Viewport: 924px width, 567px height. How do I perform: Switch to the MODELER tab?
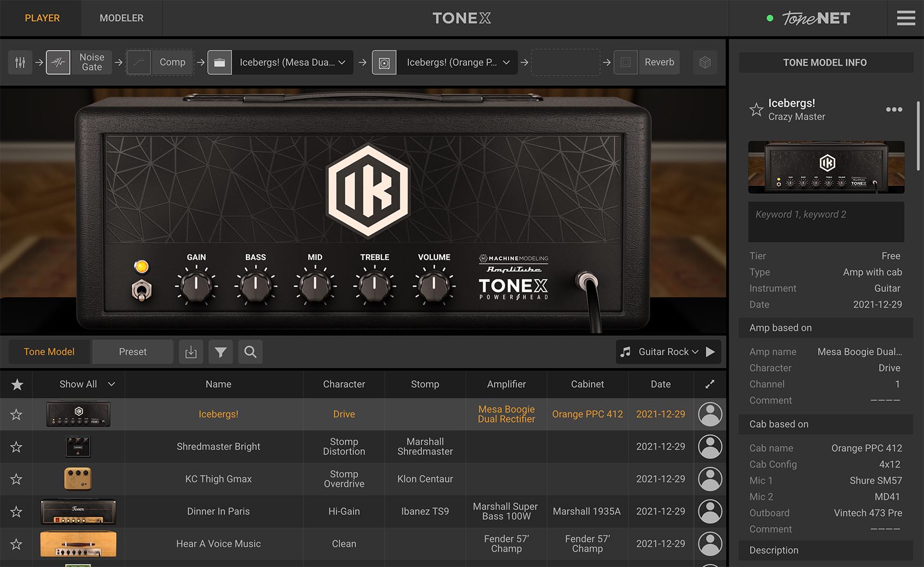(x=121, y=18)
